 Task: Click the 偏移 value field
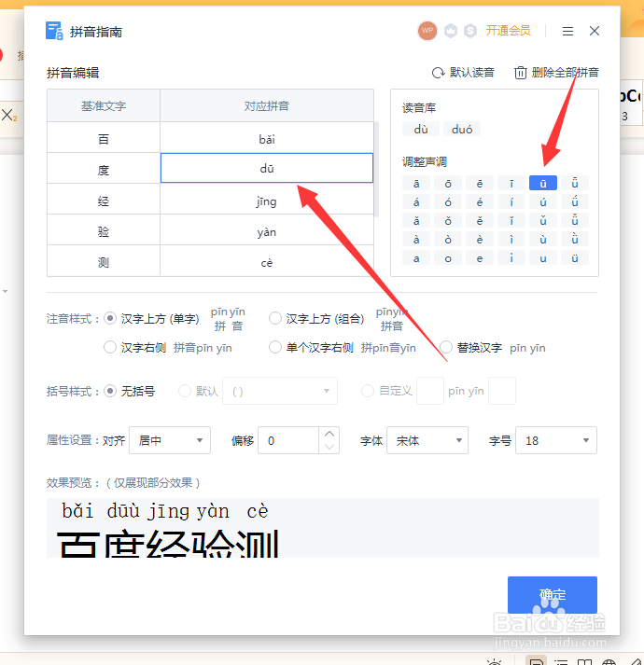[x=288, y=440]
